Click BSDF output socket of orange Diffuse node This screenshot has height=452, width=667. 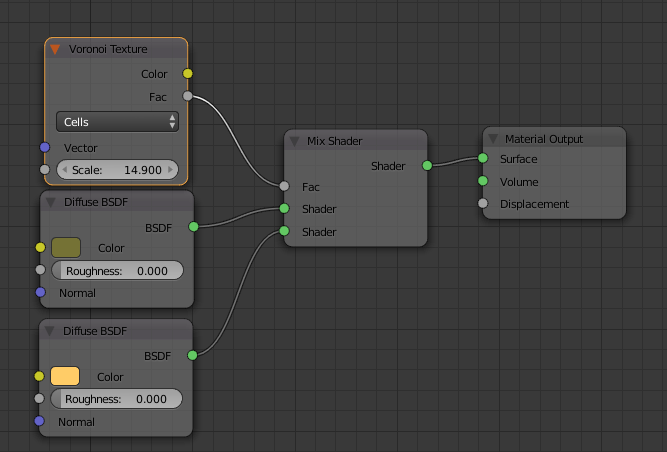192,355
